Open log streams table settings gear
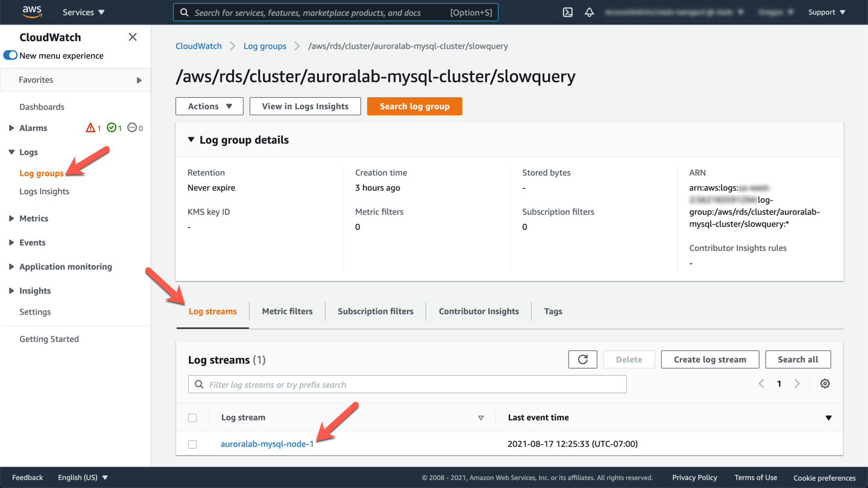The width and height of the screenshot is (868, 488). (825, 384)
